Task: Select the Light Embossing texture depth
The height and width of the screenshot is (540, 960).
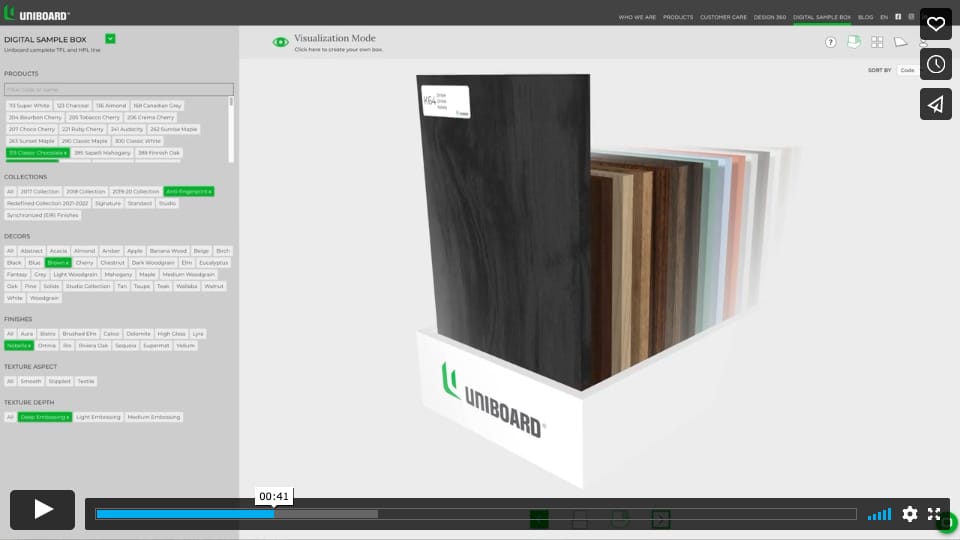Action: (98, 418)
